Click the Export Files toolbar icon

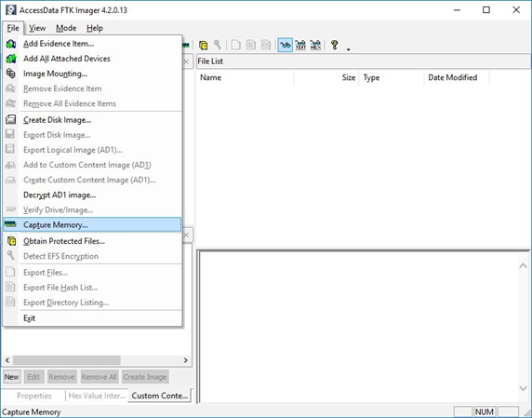[236, 45]
